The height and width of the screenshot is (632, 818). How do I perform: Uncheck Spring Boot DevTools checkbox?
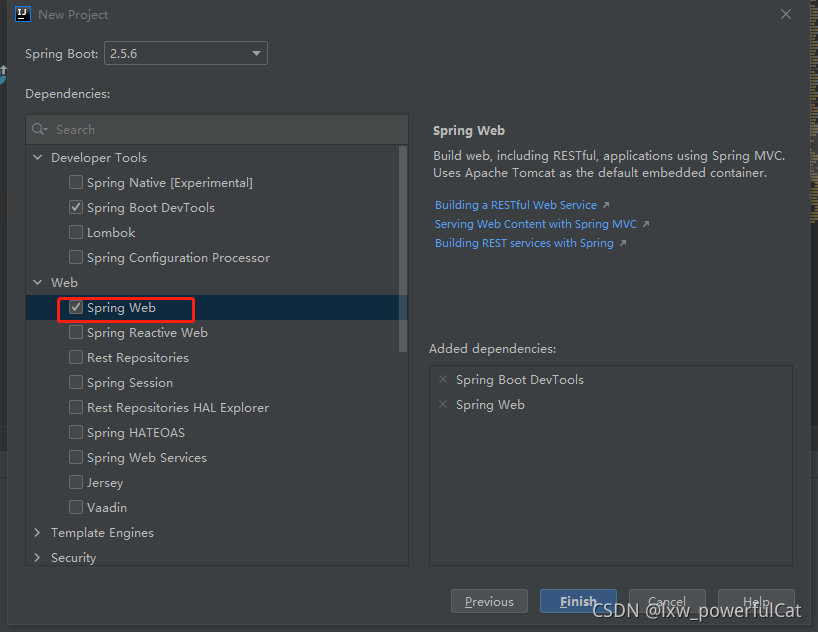(76, 207)
